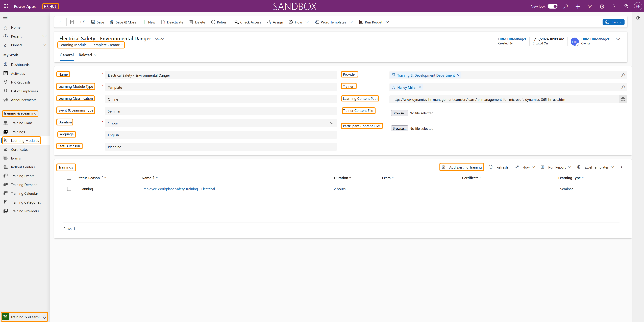Select the Exams item in the sidebar
Screen dimensions: 644x322
coord(16,158)
